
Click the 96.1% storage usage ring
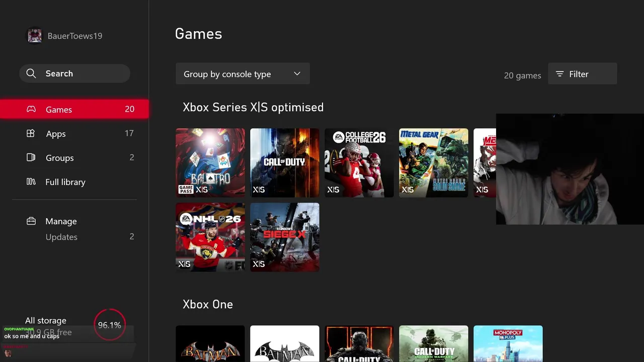pos(110,325)
